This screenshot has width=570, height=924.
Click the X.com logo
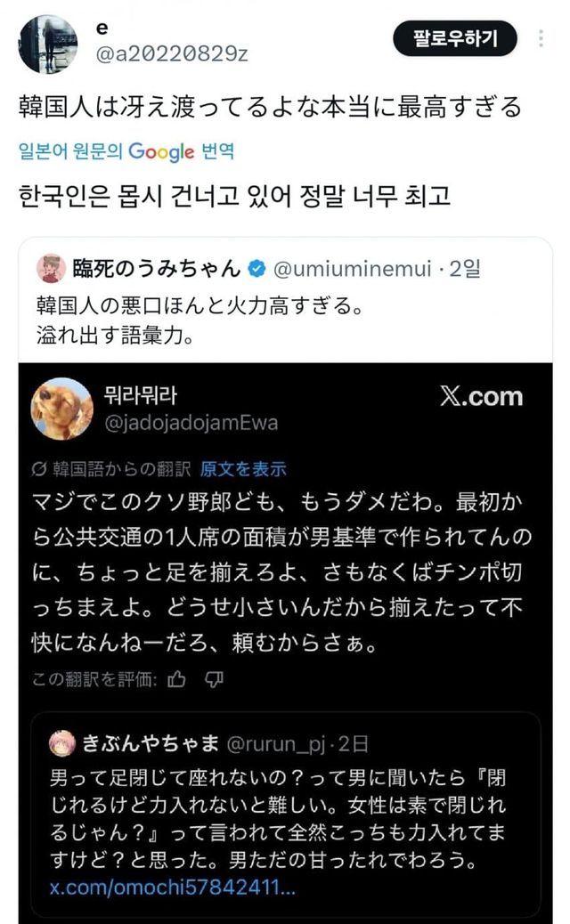pyautogui.click(x=482, y=397)
